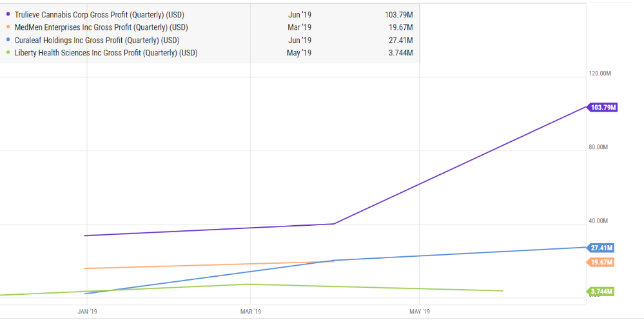Click the 80.00M y-axis label
The height and width of the screenshot is (320, 644).
[599, 147]
